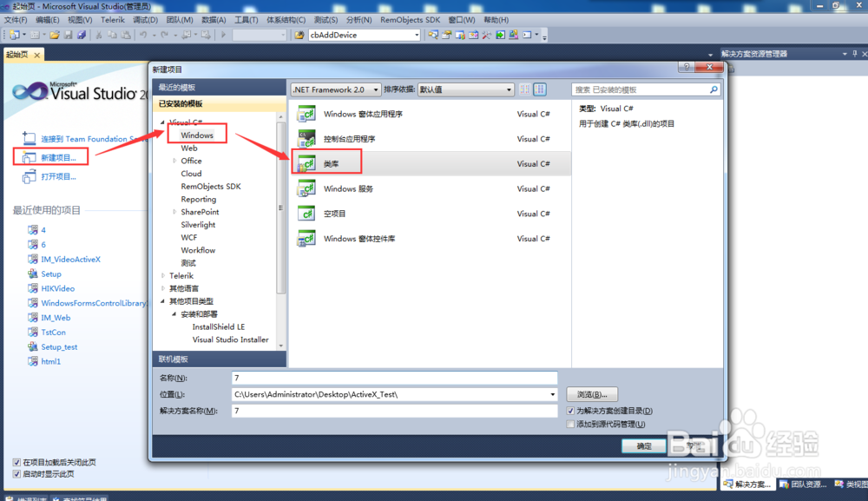Screen dimensions: 868x501
Task: Click the 确定 button
Action: pos(644,446)
